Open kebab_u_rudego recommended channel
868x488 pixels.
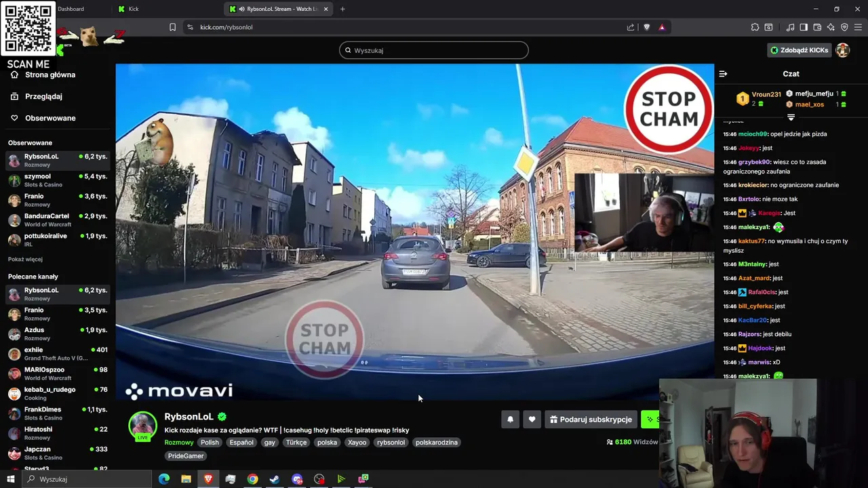(58, 393)
